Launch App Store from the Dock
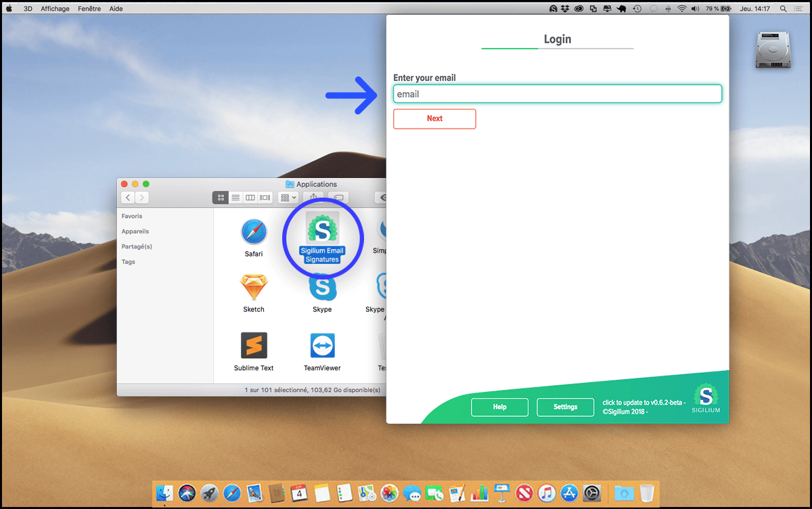Image resolution: width=812 pixels, height=509 pixels. (569, 493)
